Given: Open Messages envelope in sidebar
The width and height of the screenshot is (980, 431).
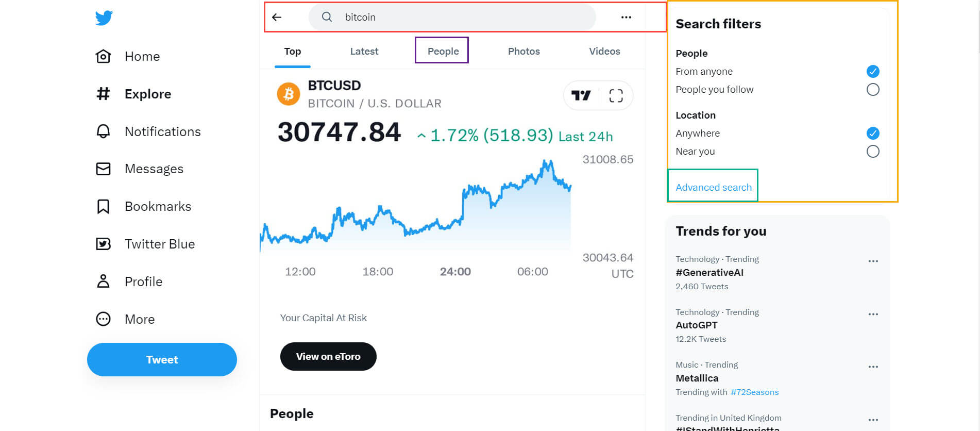Looking at the screenshot, I should pos(103,169).
